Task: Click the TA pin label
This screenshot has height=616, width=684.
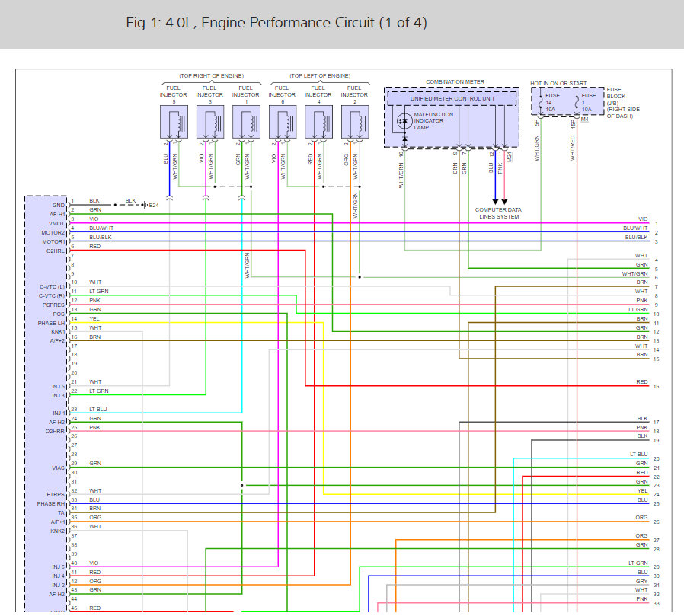Action: (62, 513)
